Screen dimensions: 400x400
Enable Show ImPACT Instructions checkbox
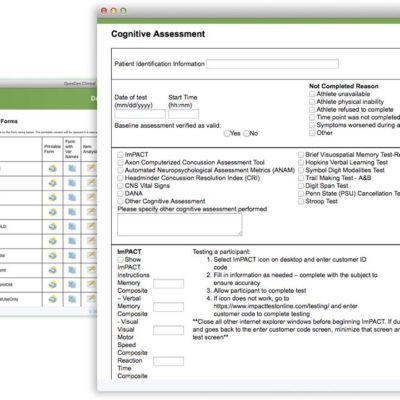click(x=120, y=259)
